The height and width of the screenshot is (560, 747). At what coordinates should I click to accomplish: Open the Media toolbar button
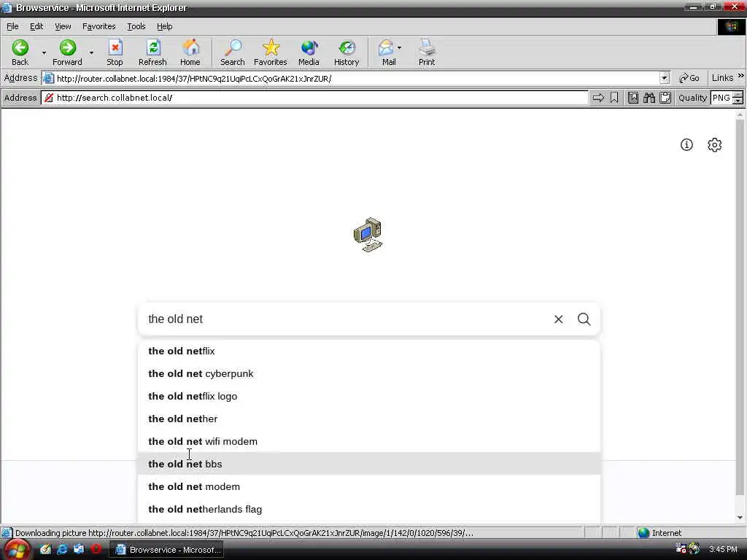[x=309, y=52]
